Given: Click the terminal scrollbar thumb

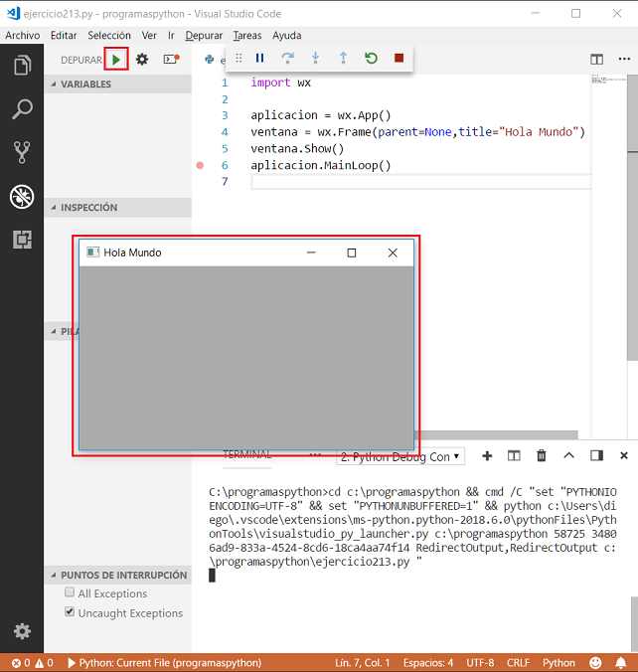Looking at the screenshot, I should pos(634,623).
